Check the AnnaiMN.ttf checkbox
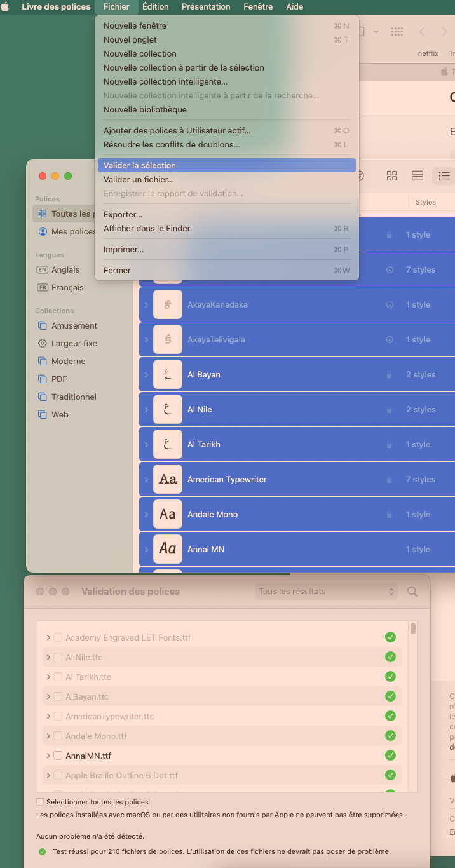Screen dimensions: 455x868 pyautogui.click(x=58, y=756)
